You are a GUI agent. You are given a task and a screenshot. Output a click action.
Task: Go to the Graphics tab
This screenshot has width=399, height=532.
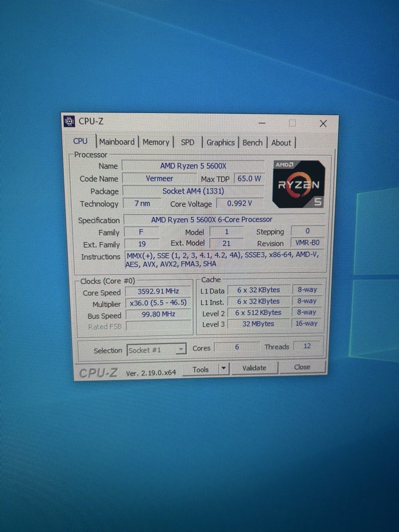(221, 142)
